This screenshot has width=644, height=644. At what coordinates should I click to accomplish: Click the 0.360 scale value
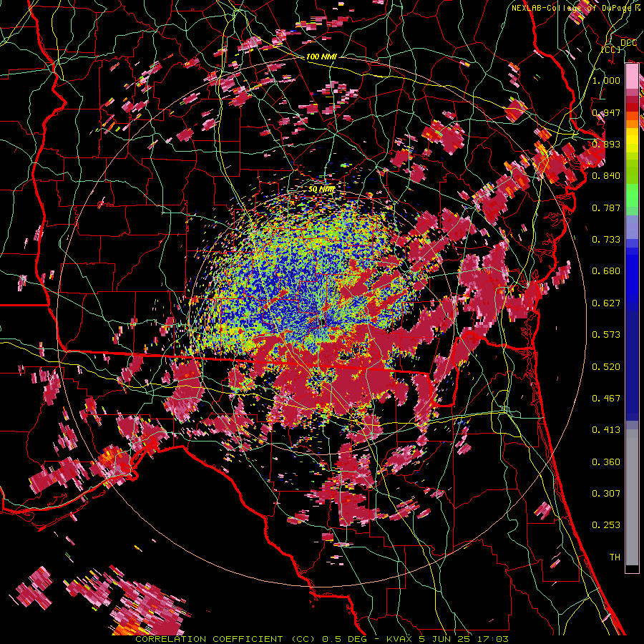pyautogui.click(x=606, y=462)
